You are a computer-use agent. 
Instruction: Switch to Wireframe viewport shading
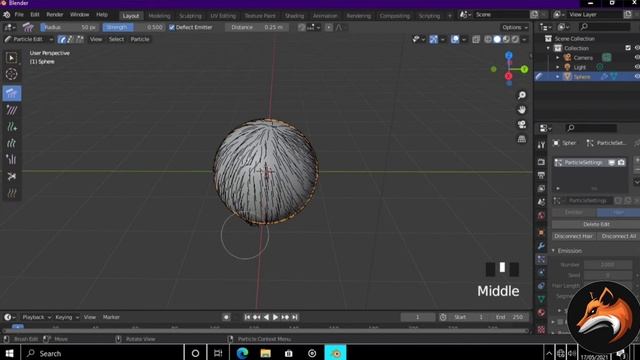tap(488, 40)
